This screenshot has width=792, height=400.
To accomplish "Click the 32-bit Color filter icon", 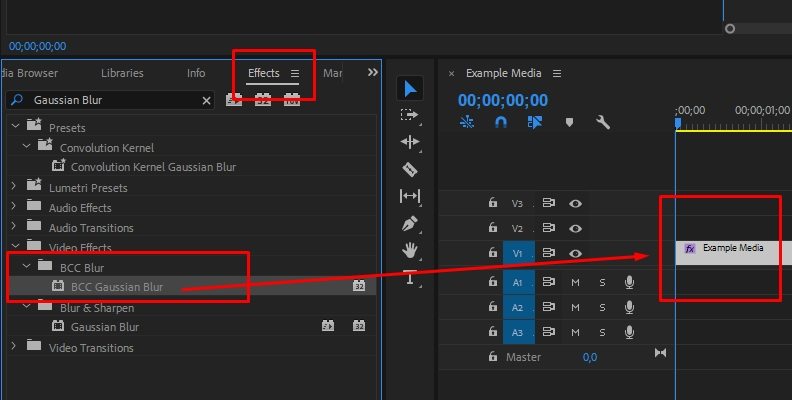I will [x=263, y=100].
